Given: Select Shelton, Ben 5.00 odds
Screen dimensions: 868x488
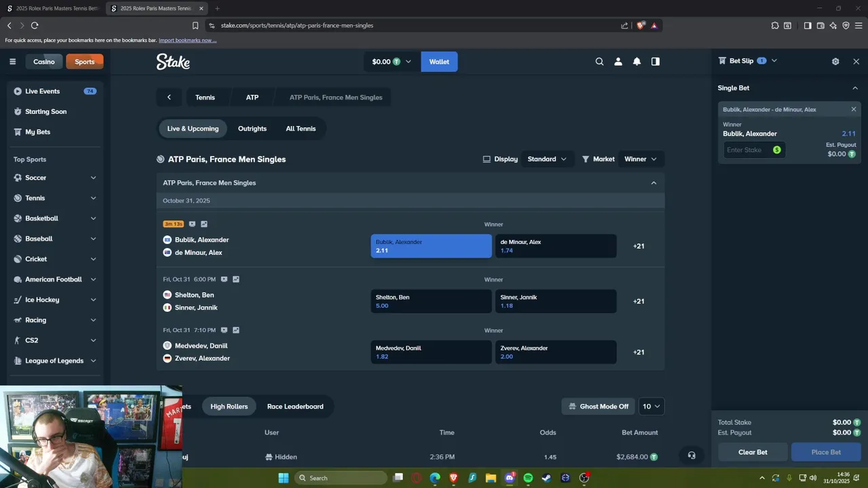Looking at the screenshot, I should (x=431, y=302).
